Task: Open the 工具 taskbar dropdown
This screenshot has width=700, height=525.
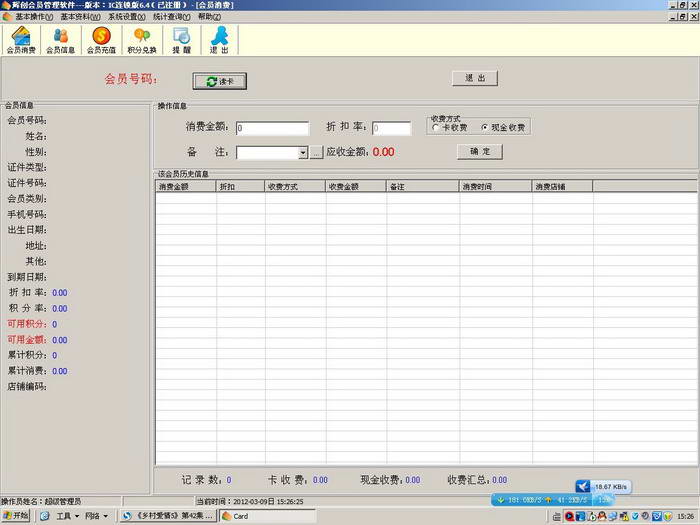Action: click(67, 516)
